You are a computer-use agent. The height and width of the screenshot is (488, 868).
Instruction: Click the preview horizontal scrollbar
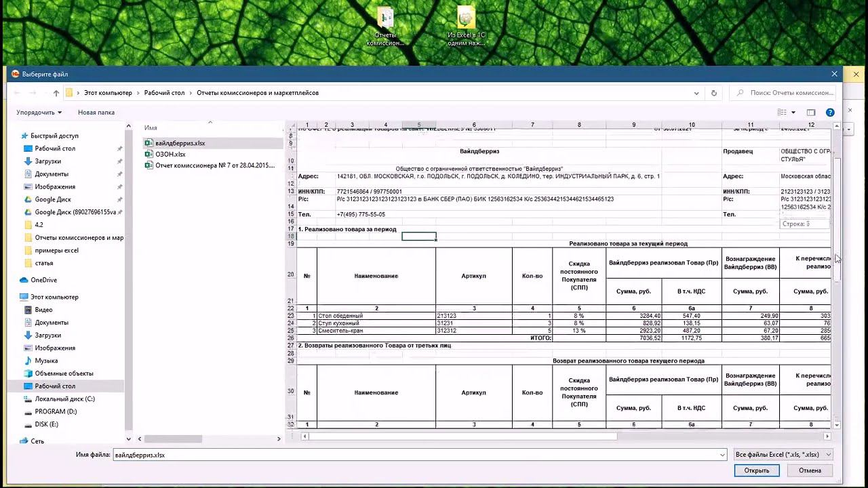click(x=460, y=436)
